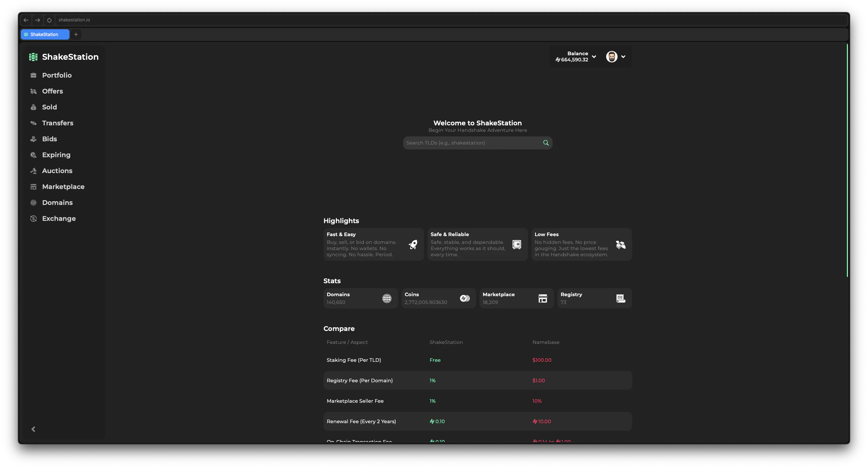Click the Marketplace storefront icon in sidebar

(x=33, y=187)
